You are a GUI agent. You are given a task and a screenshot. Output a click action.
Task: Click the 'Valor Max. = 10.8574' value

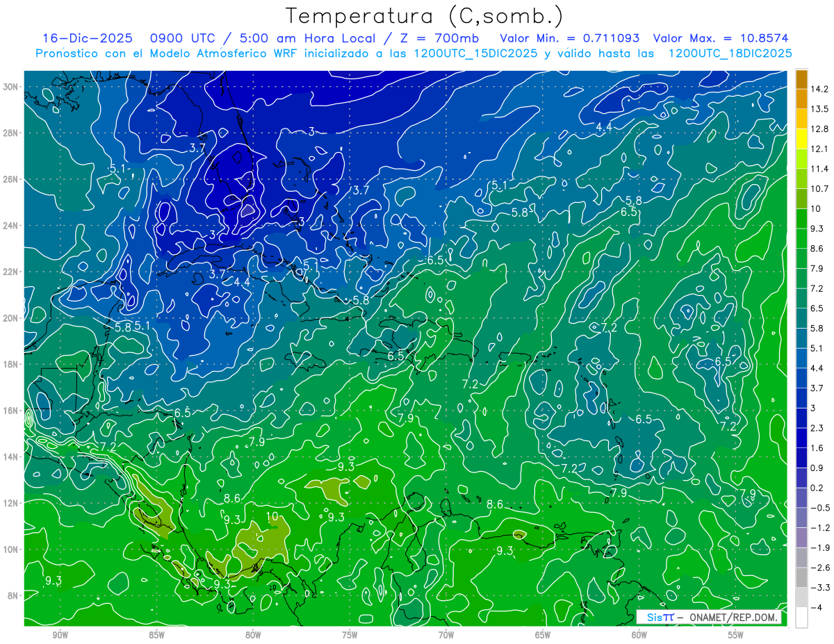tap(721, 38)
